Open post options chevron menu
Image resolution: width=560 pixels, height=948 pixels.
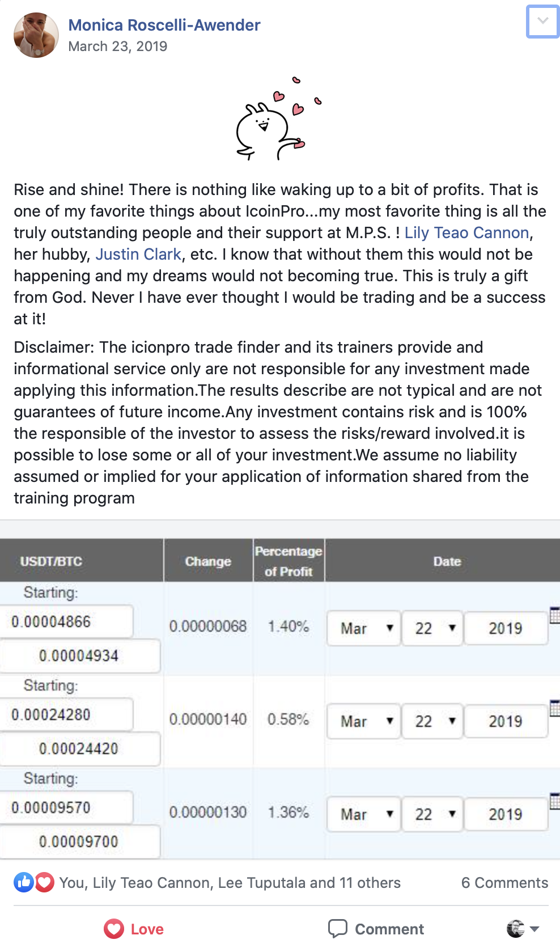click(x=542, y=22)
